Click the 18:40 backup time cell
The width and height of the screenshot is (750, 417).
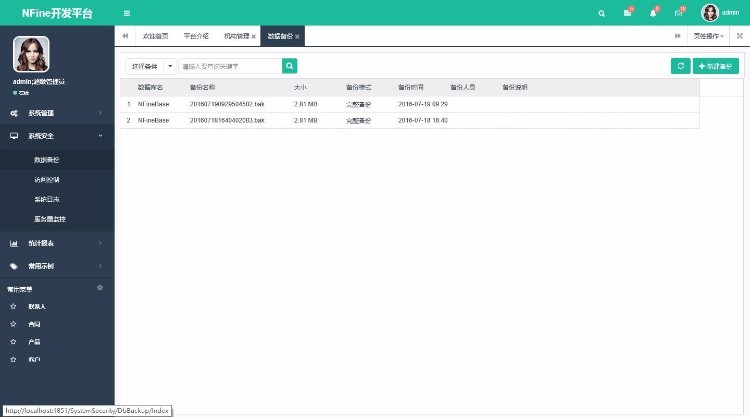(423, 121)
